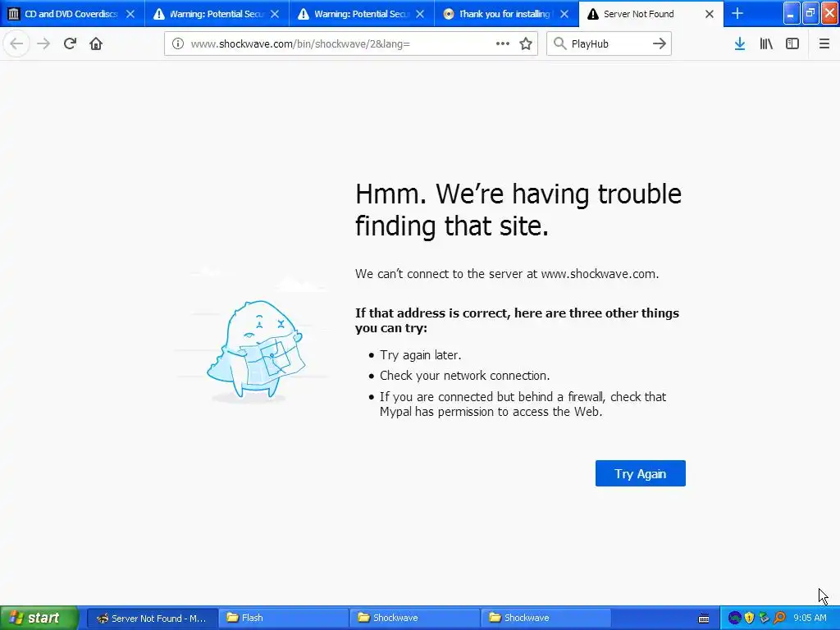Open the page actions menu
Image resolution: width=840 pixels, height=630 pixels.
click(x=503, y=44)
